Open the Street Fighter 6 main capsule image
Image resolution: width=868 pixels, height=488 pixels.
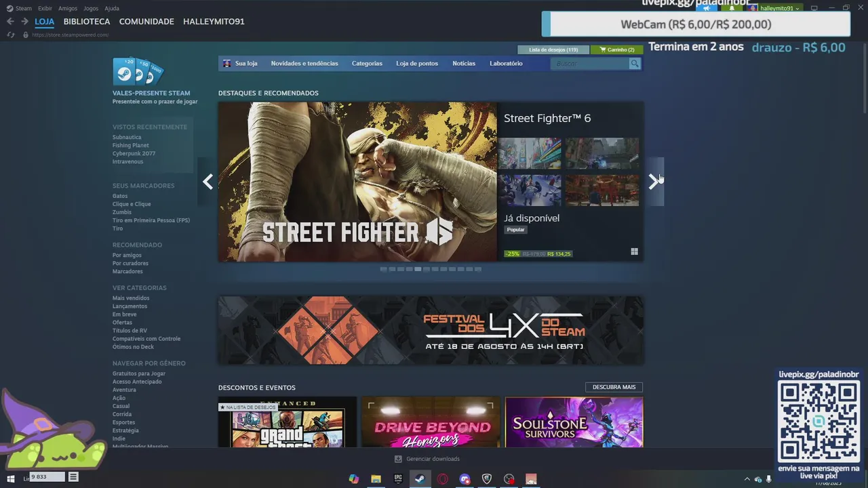[357, 182]
